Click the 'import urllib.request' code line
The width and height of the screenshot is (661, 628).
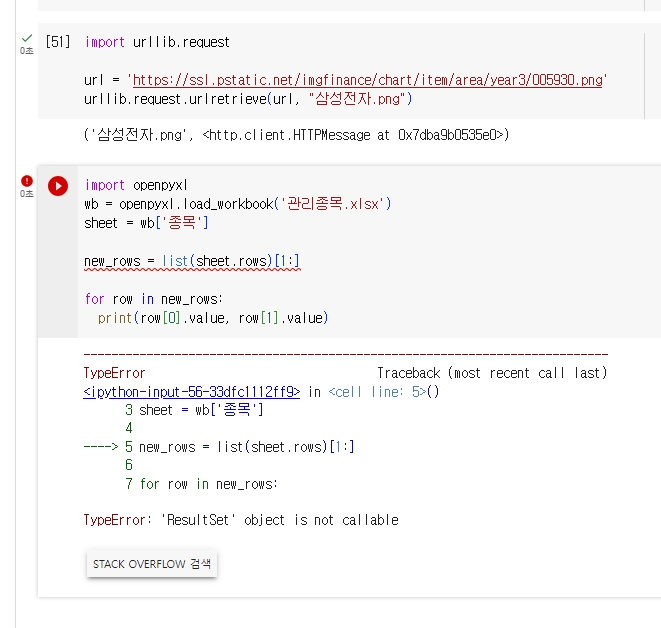(x=157, y=42)
